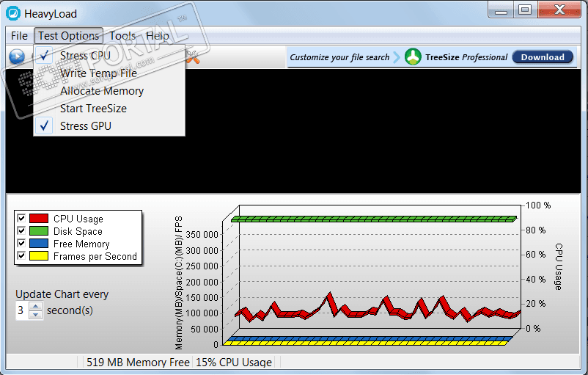588x375 pixels.
Task: Uncheck the CPU Usage legend checkbox
Action: 21,218
